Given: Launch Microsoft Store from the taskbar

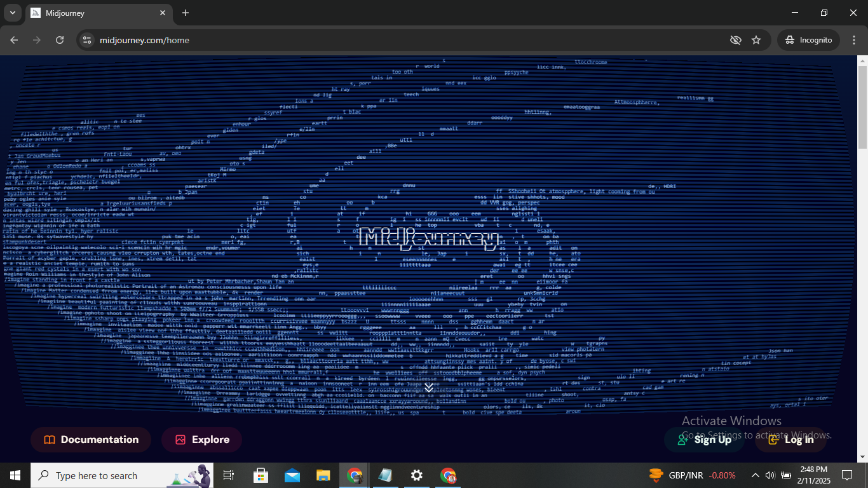Looking at the screenshot, I should pos(261,475).
